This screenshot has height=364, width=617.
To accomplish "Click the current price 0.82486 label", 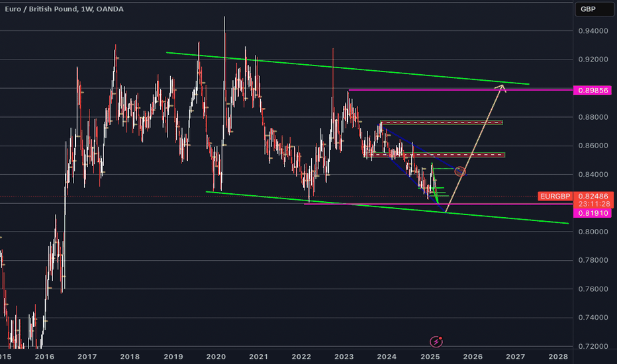I will point(593,196).
